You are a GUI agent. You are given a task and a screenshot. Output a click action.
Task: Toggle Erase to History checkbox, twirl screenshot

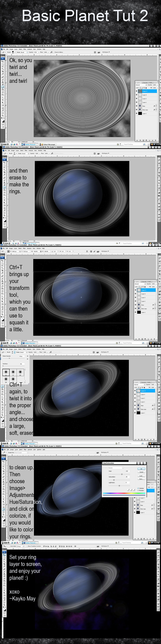[x=54, y=52]
